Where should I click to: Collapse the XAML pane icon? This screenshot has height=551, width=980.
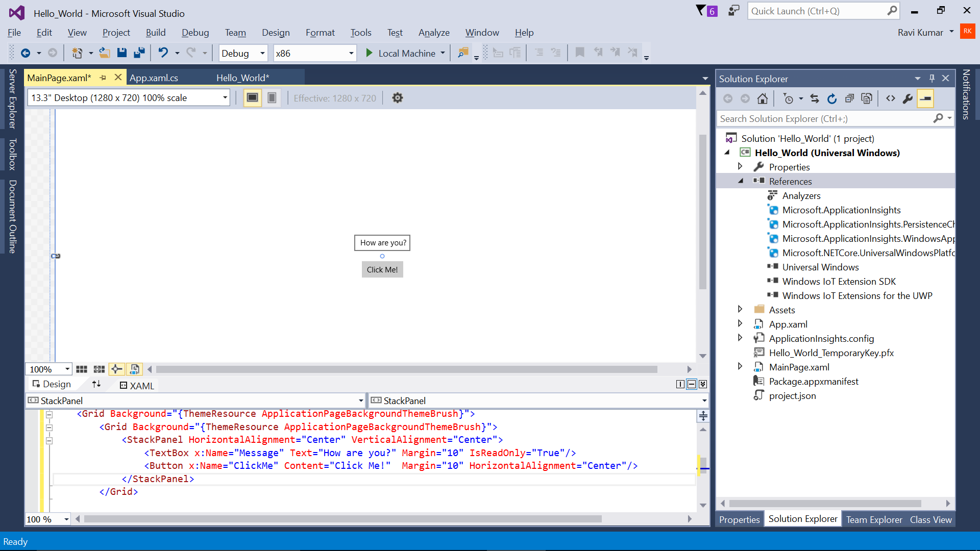click(x=703, y=384)
